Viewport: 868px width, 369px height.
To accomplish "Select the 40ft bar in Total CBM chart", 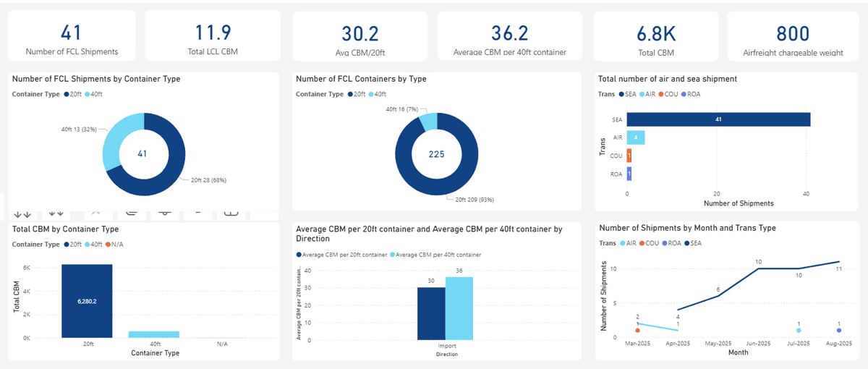I will (153, 334).
